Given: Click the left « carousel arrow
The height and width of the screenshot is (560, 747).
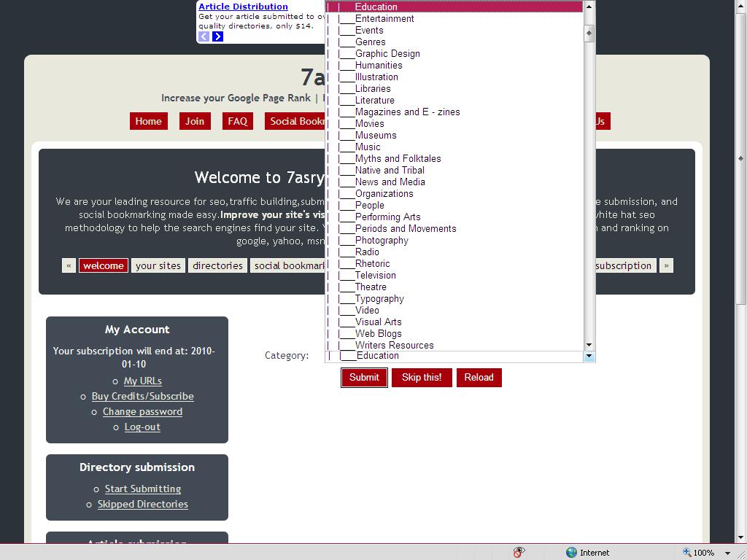Looking at the screenshot, I should [x=69, y=265].
